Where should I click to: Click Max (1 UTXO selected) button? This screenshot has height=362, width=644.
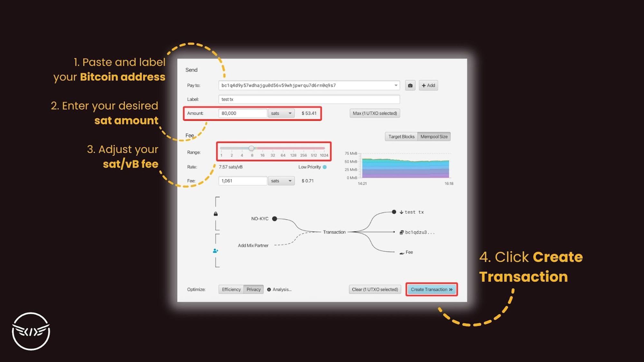tap(373, 113)
